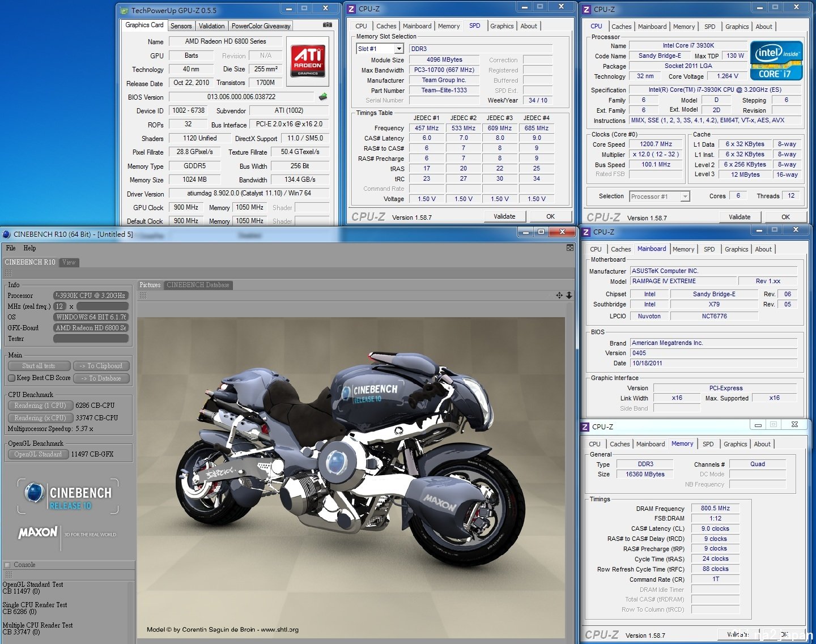Click the 33747 CB-CPU score value
This screenshot has height=644, width=816.
tap(97, 418)
